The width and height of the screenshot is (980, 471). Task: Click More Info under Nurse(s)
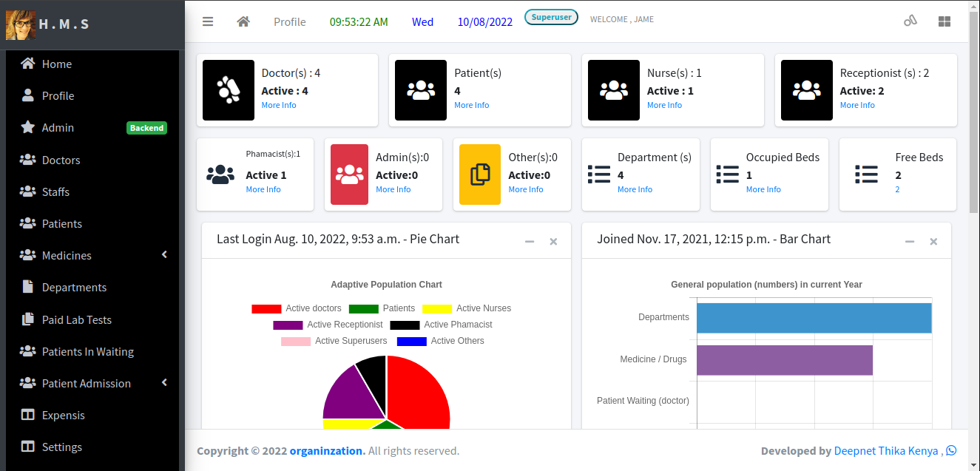pyautogui.click(x=664, y=105)
